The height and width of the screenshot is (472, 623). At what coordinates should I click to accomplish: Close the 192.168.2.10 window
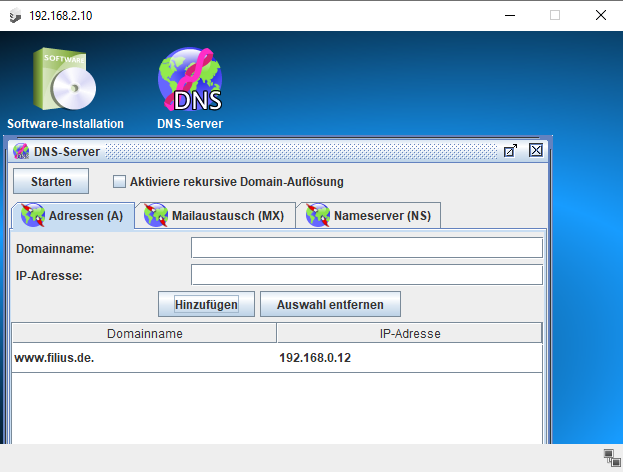tap(600, 15)
